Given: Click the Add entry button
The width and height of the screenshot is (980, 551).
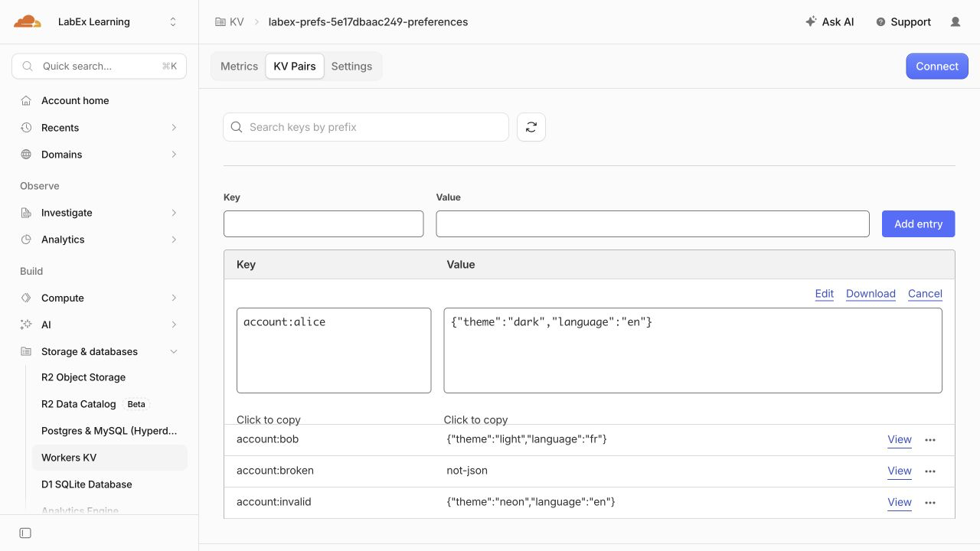Looking at the screenshot, I should coord(919,223).
